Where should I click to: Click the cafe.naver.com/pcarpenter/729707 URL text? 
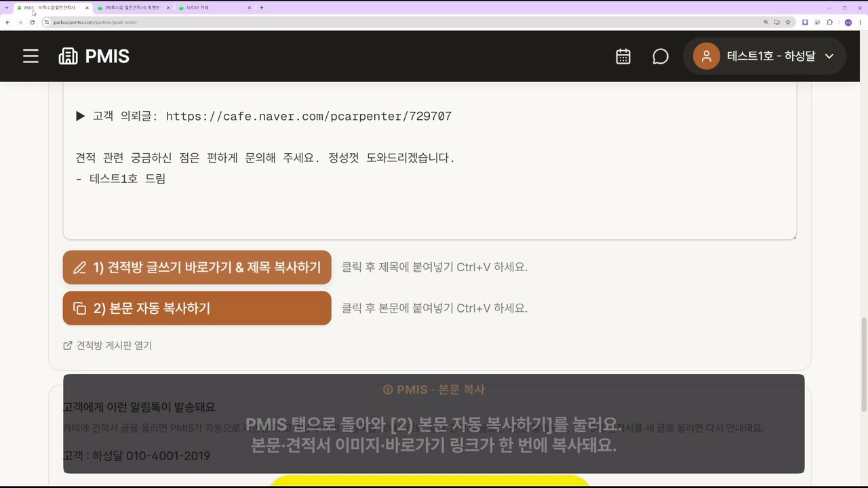tap(309, 117)
